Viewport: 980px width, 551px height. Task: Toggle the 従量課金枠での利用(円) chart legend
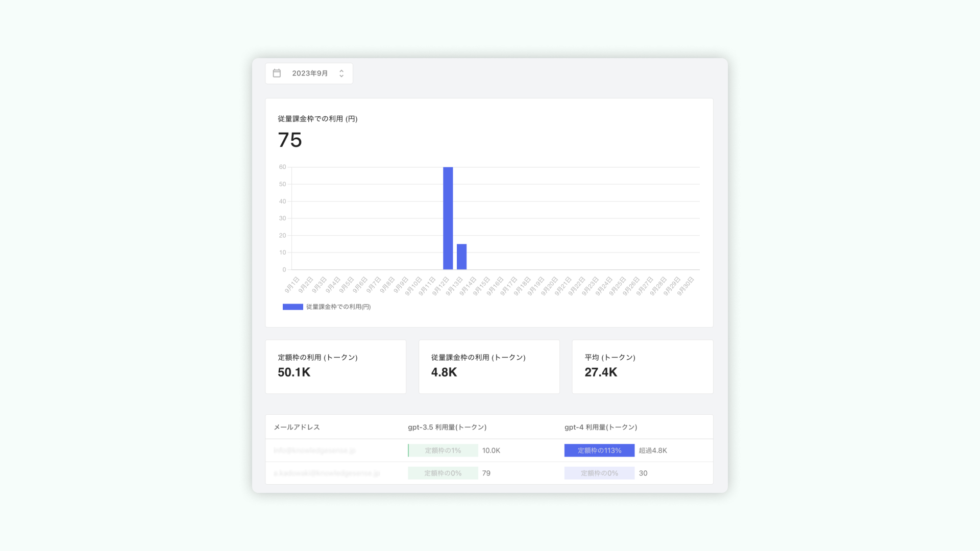pyautogui.click(x=338, y=307)
